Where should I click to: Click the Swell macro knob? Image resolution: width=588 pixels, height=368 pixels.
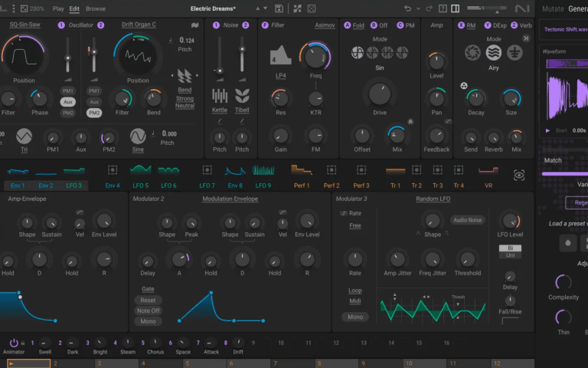(x=44, y=343)
